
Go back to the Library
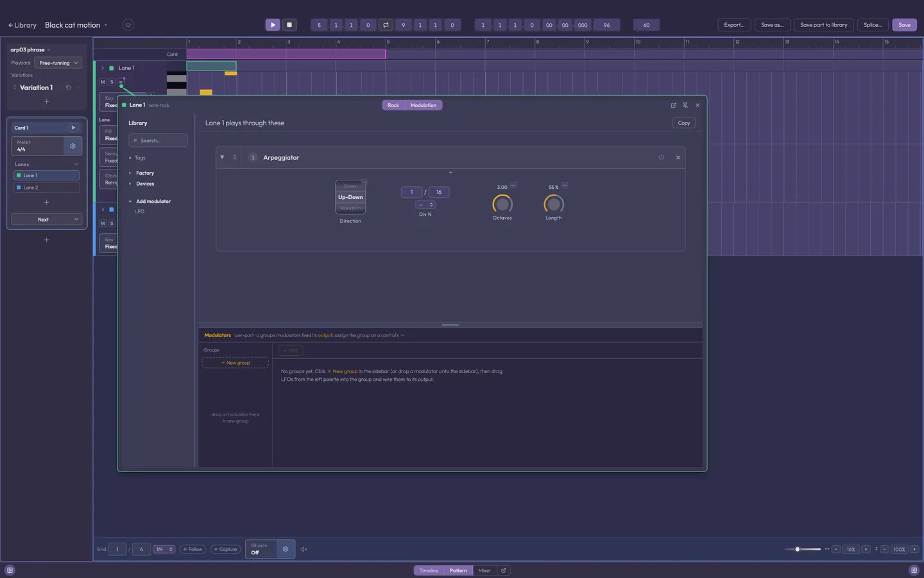point(22,25)
